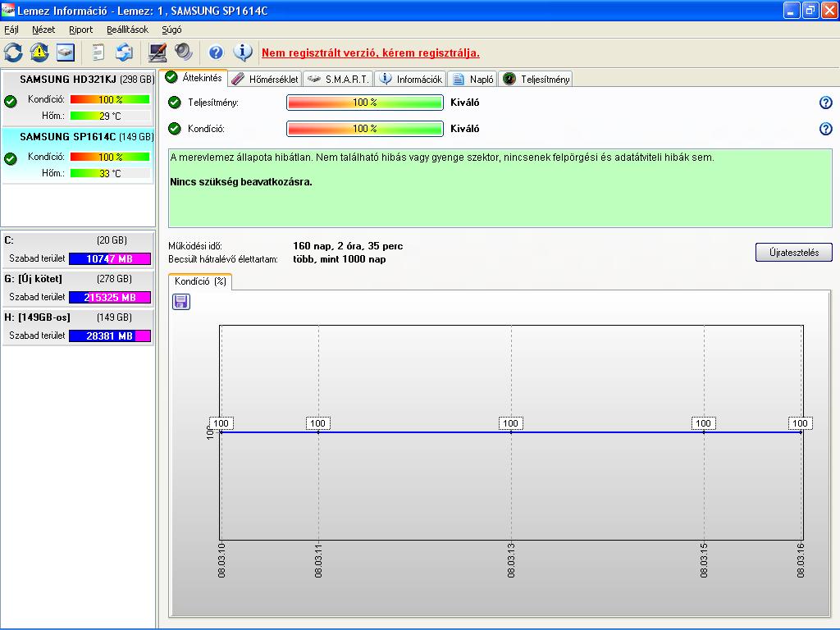
Task: Click green check icon of SAMSUNG HD321KJ
Action: (10, 101)
